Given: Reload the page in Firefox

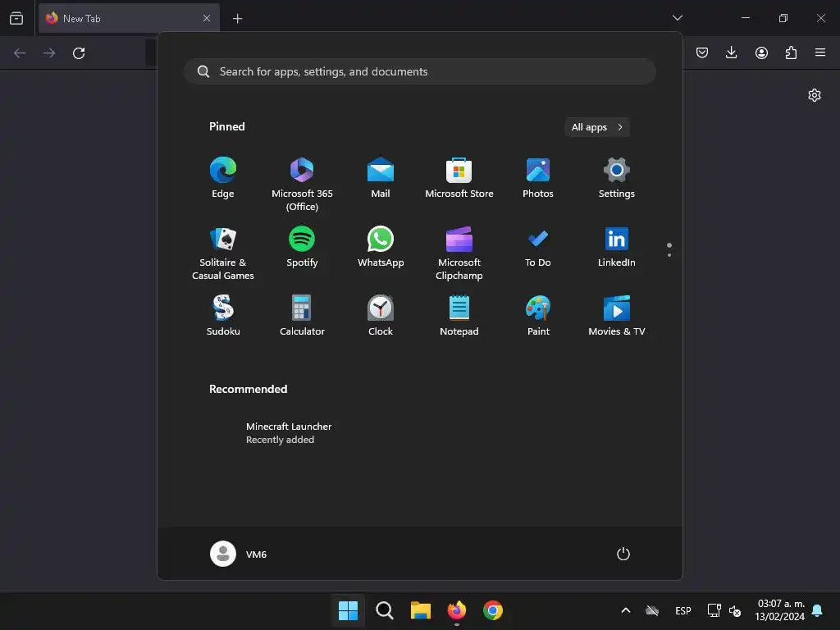Looking at the screenshot, I should pos(79,53).
